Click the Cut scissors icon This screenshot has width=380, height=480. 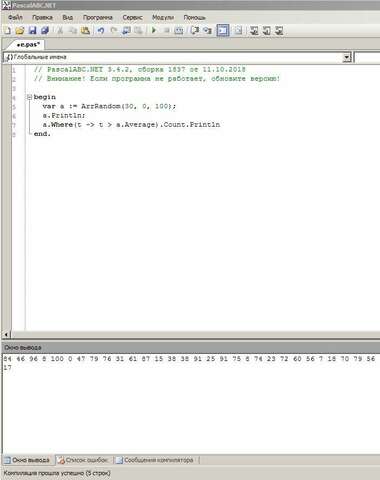(x=60, y=31)
